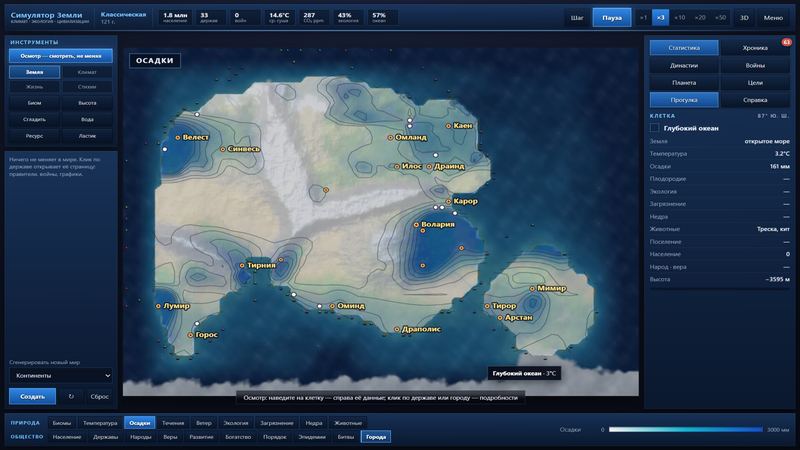Open the Планета tab
The height and width of the screenshot is (450, 800).
pyautogui.click(x=684, y=83)
